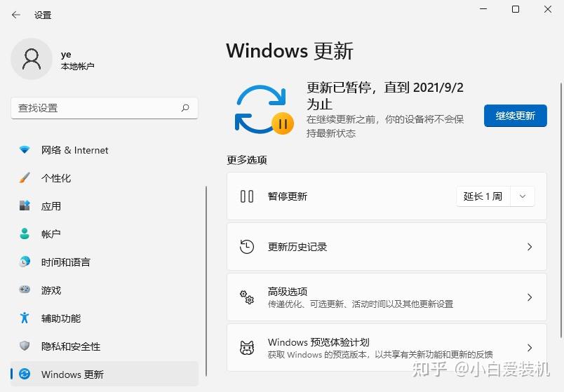Viewport: 564px width, 392px height.
Task: Select the privacy shield icon
Action: [x=25, y=346]
